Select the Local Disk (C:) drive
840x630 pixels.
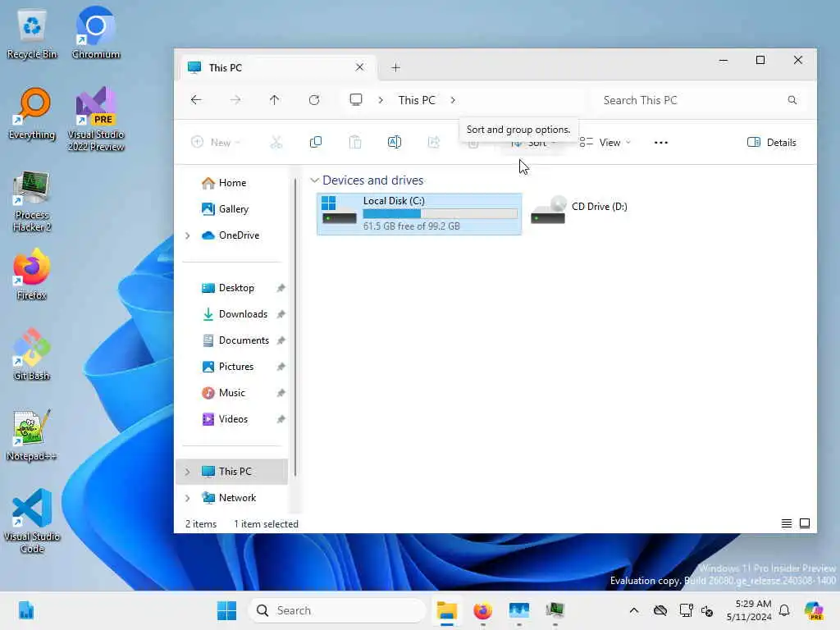pos(419,214)
